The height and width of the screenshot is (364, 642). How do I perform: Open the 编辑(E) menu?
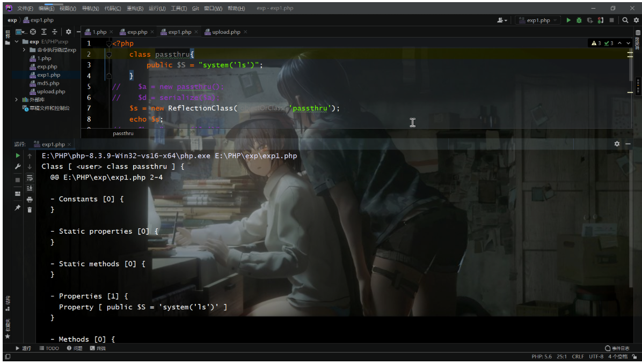click(x=46, y=8)
